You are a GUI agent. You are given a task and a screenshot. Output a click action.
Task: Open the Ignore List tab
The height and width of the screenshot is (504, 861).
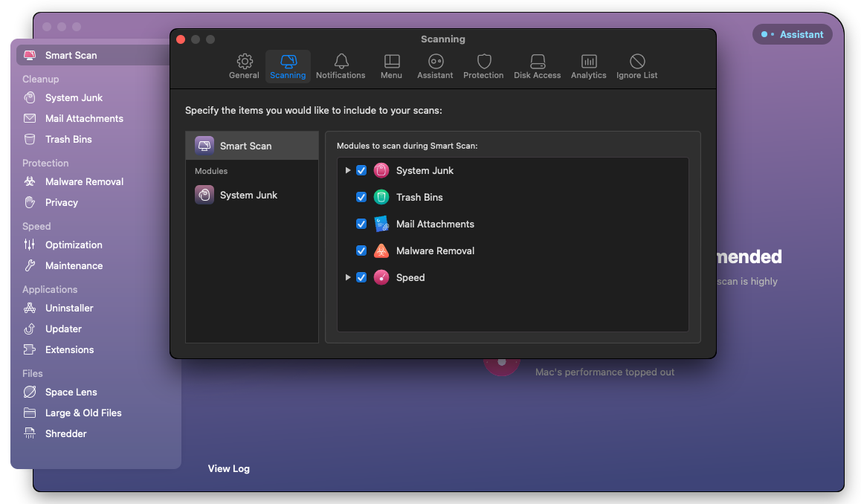[x=636, y=66]
